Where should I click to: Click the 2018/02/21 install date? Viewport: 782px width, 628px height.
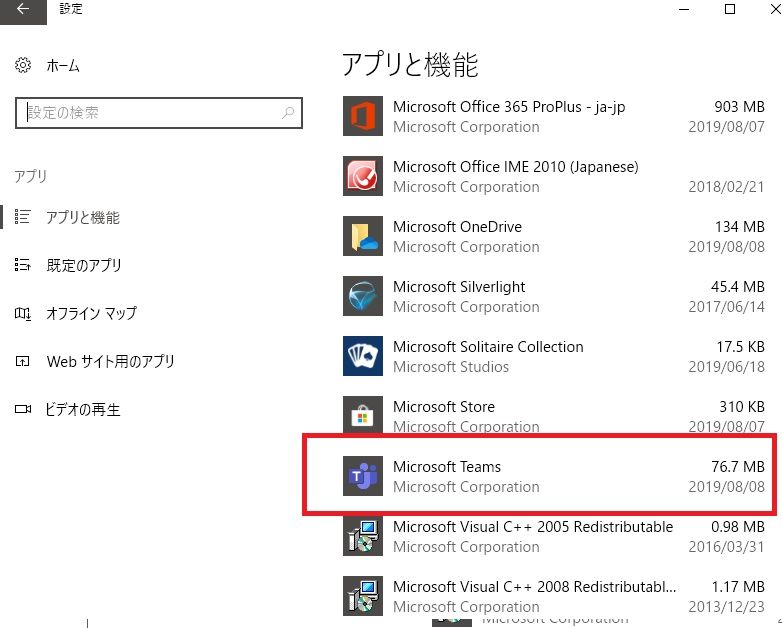(x=726, y=187)
